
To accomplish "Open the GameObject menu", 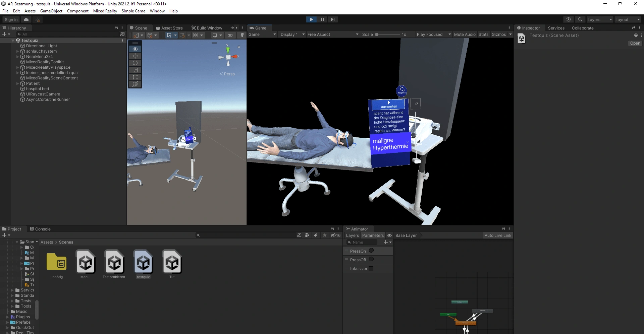I will pos(51,11).
